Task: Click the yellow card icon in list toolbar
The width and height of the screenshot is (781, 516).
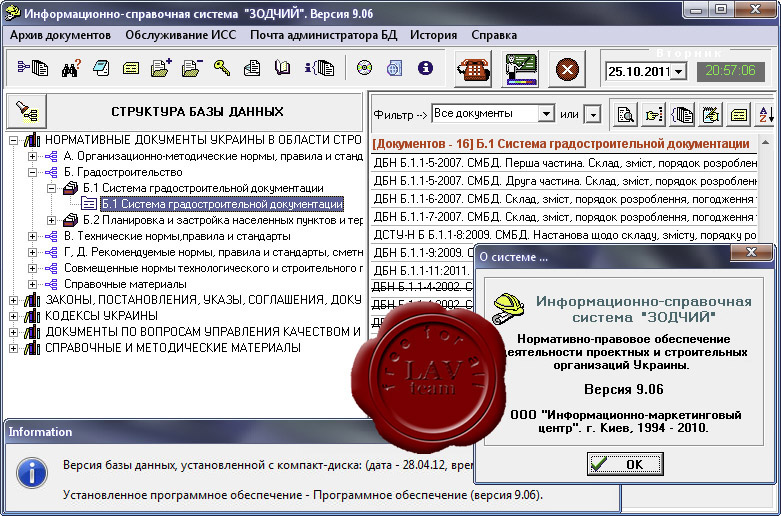Action: pos(739,115)
